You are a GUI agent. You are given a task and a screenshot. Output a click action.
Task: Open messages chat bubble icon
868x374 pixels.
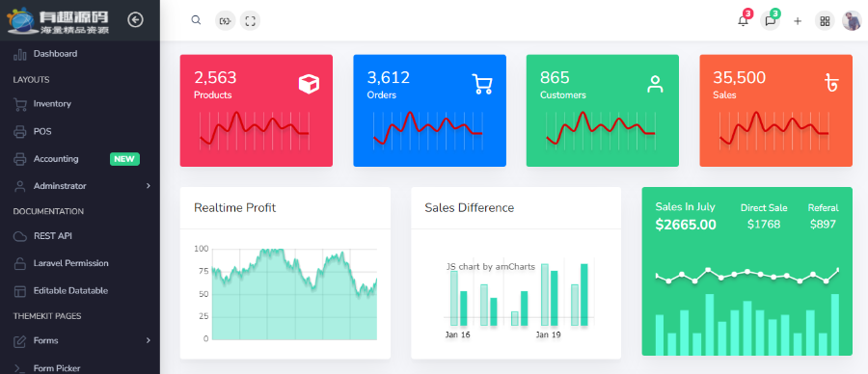(x=770, y=21)
